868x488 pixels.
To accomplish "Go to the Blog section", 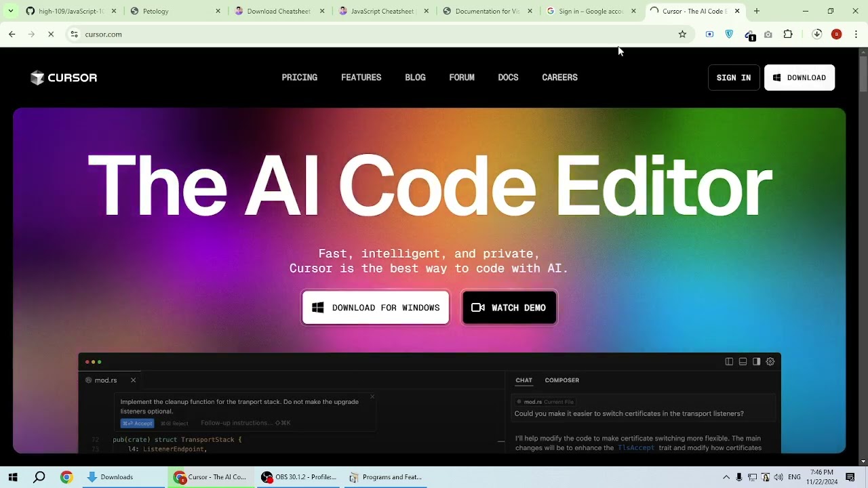I will (x=416, y=77).
